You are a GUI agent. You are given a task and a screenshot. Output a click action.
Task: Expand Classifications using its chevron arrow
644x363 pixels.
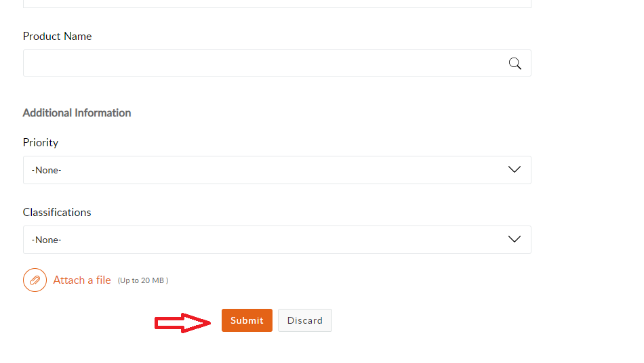[515, 239]
